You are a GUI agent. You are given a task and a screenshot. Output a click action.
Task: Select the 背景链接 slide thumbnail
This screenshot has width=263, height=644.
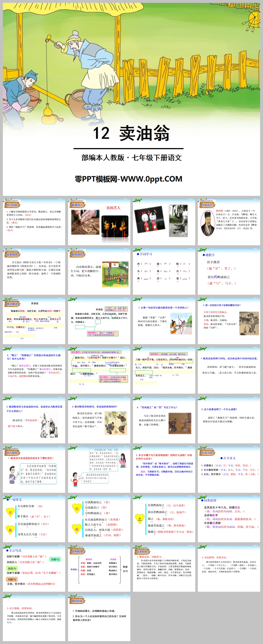[x=34, y=271]
